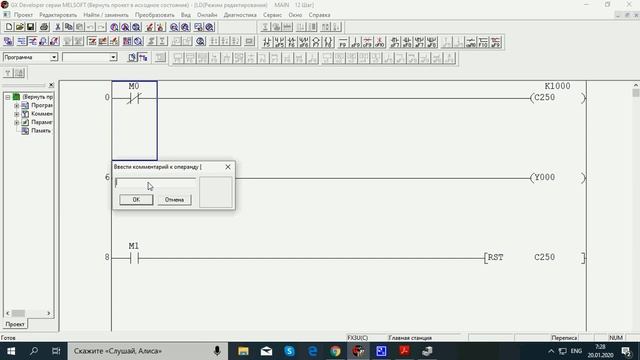The image size is (640, 360).
Task: Confirm comment dialog with OK
Action: (x=136, y=200)
